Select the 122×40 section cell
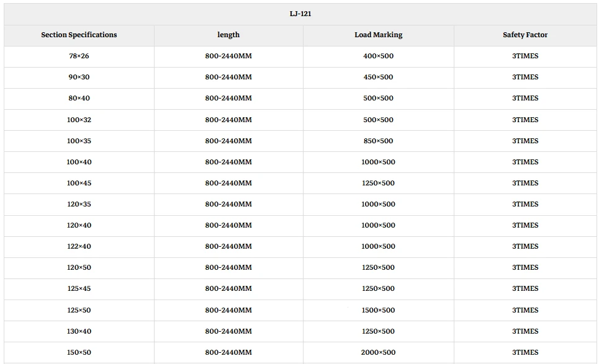The image size is (599, 364). 79,246
